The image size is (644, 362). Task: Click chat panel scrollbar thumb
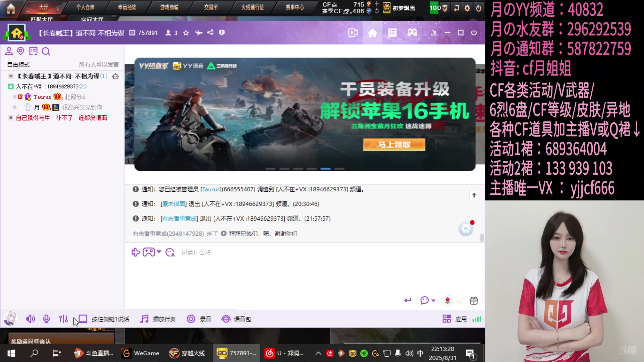point(482,238)
